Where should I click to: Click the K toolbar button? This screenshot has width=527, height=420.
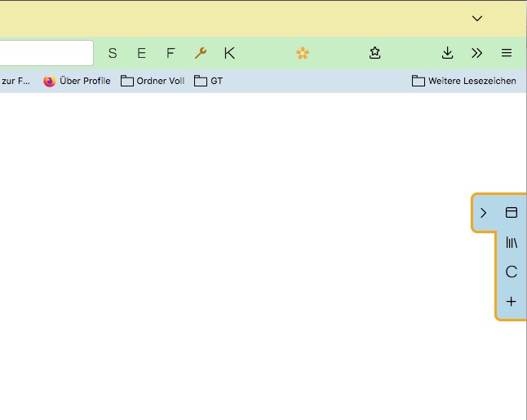pyautogui.click(x=229, y=53)
